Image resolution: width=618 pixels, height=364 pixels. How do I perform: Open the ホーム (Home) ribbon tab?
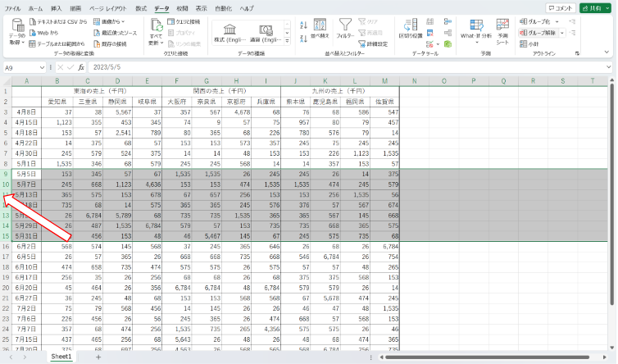(36, 7)
